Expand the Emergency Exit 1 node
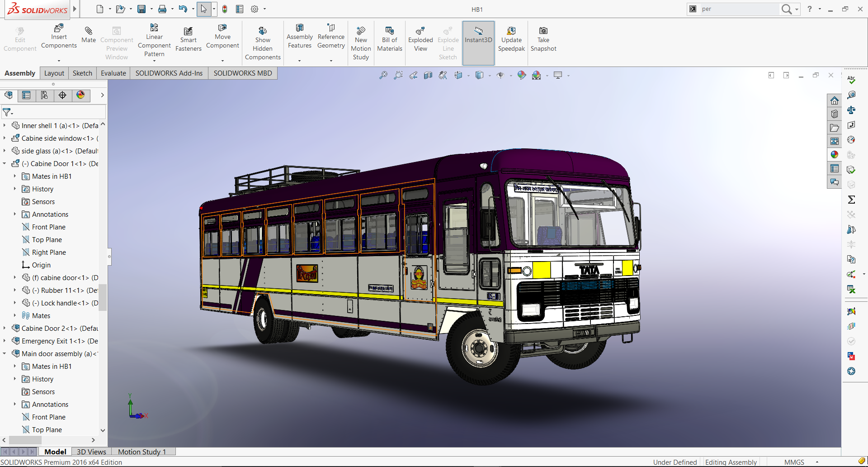 tap(5, 341)
